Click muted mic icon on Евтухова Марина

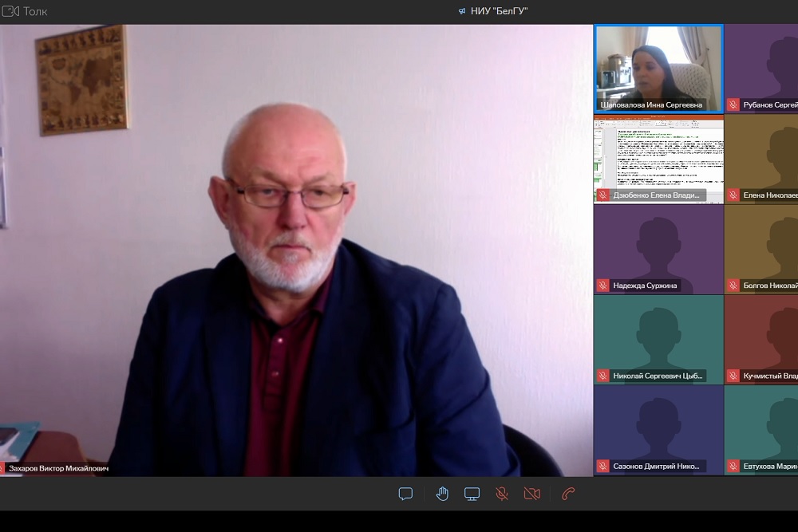pyautogui.click(x=733, y=466)
